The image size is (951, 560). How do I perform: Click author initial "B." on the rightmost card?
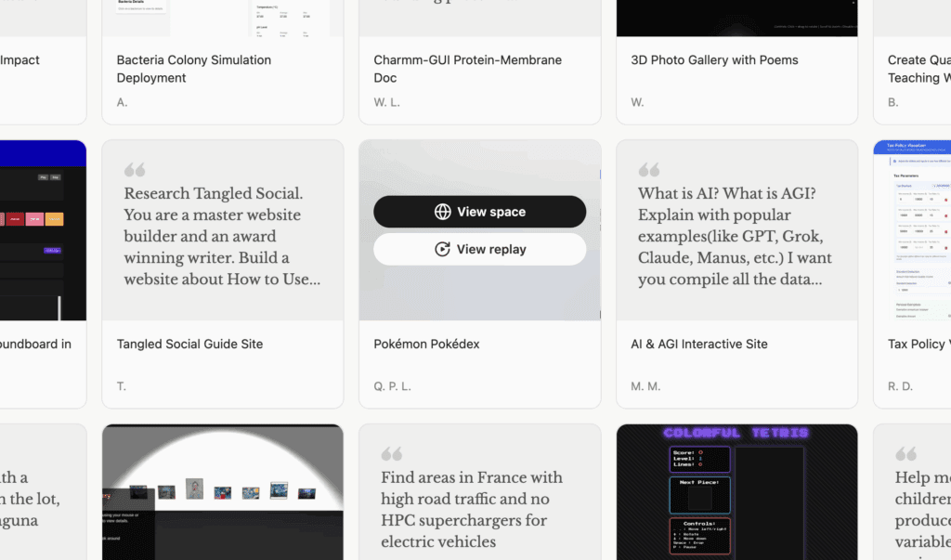pyautogui.click(x=892, y=102)
